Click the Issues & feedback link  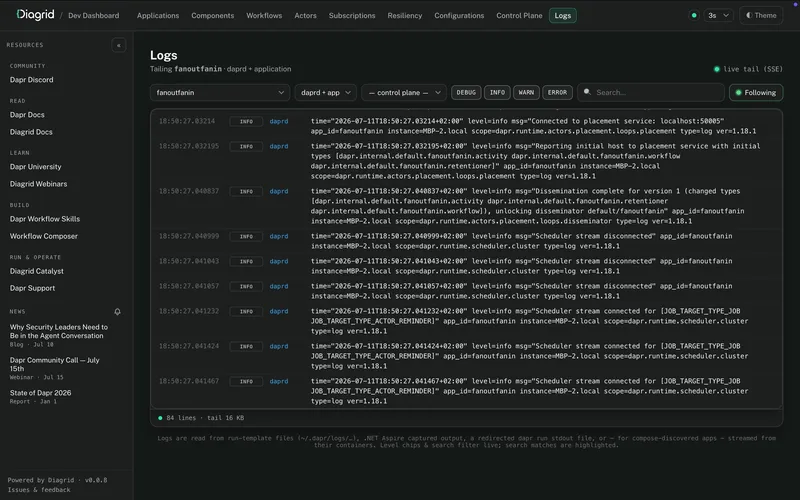[39, 490]
